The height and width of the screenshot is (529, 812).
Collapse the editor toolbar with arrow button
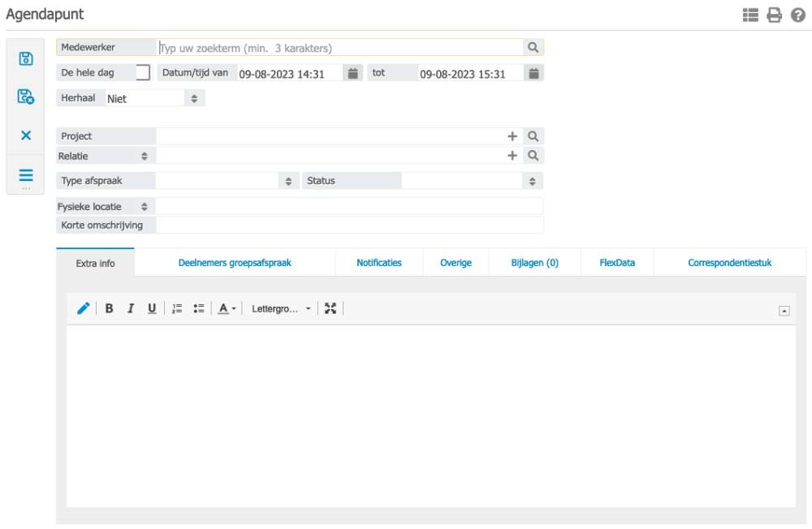[784, 311]
